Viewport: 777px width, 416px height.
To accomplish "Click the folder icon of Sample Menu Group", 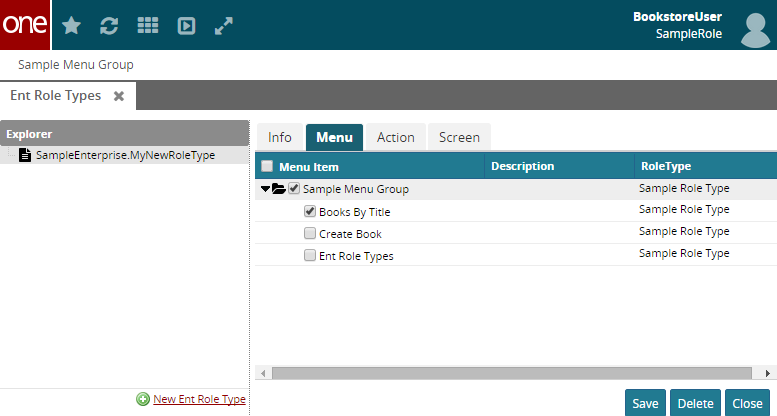I will click(x=278, y=188).
